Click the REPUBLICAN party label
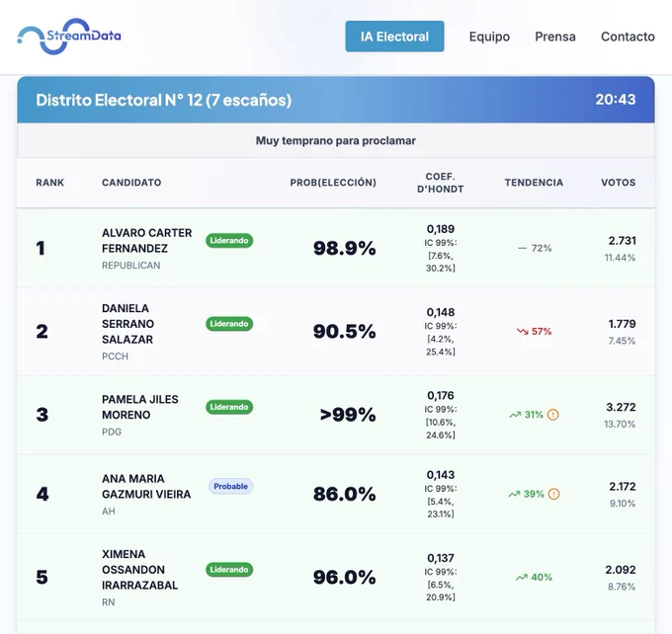 [x=130, y=266]
